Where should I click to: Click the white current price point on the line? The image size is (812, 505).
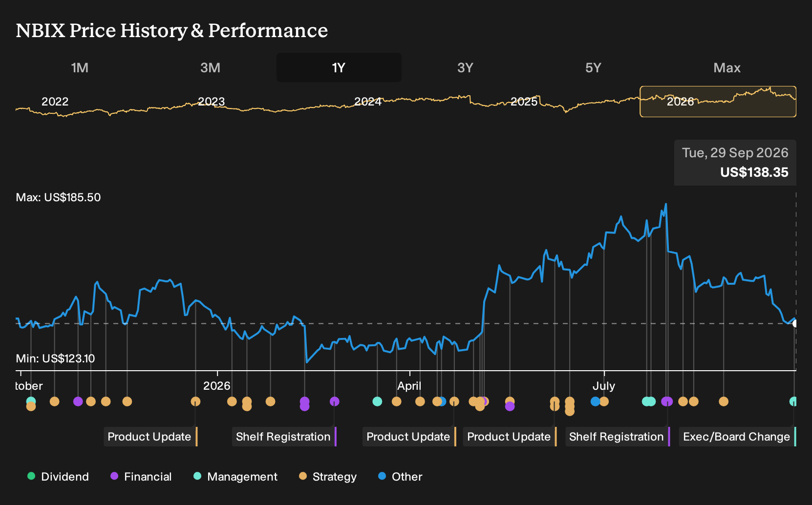[x=795, y=323]
